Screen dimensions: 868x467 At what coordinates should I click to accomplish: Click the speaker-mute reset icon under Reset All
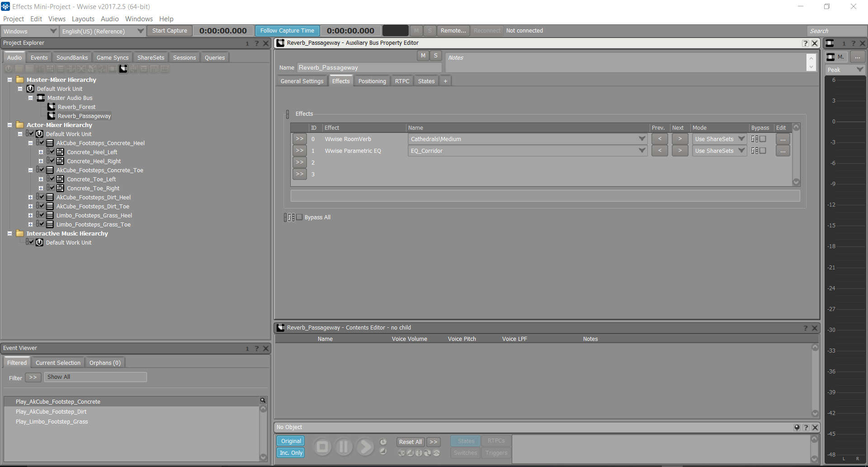tap(401, 453)
